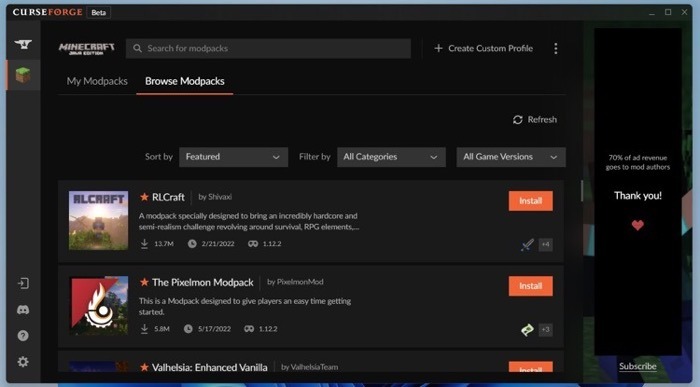
Task: Click the Beta label in title bar
Action: (99, 12)
